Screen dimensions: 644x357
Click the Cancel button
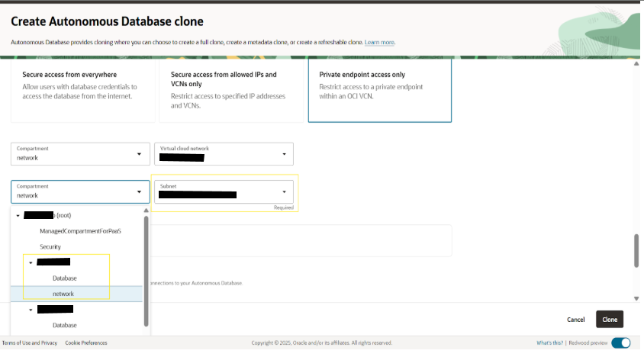pyautogui.click(x=576, y=320)
